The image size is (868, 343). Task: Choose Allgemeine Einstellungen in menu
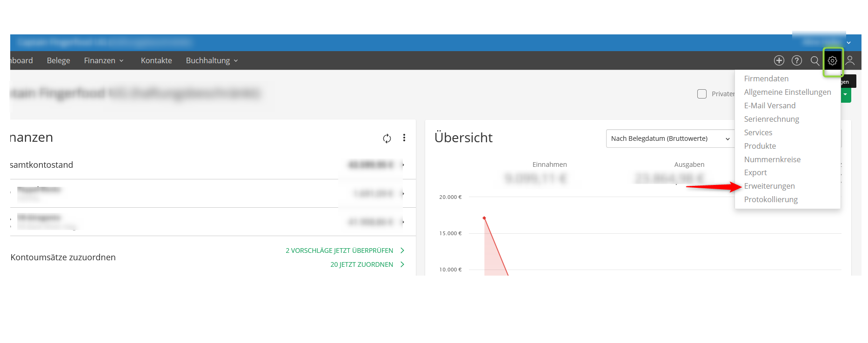(x=787, y=92)
